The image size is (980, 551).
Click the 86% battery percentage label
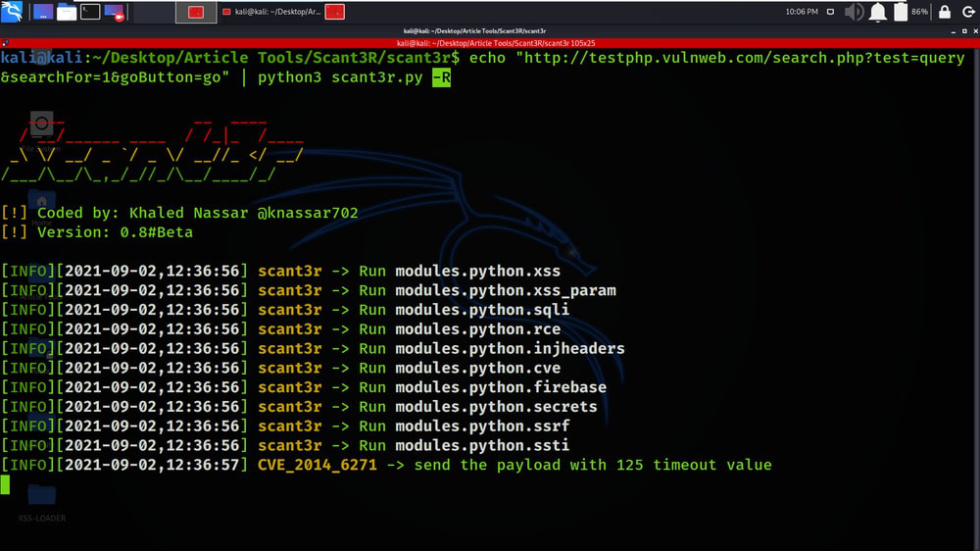[x=919, y=12]
